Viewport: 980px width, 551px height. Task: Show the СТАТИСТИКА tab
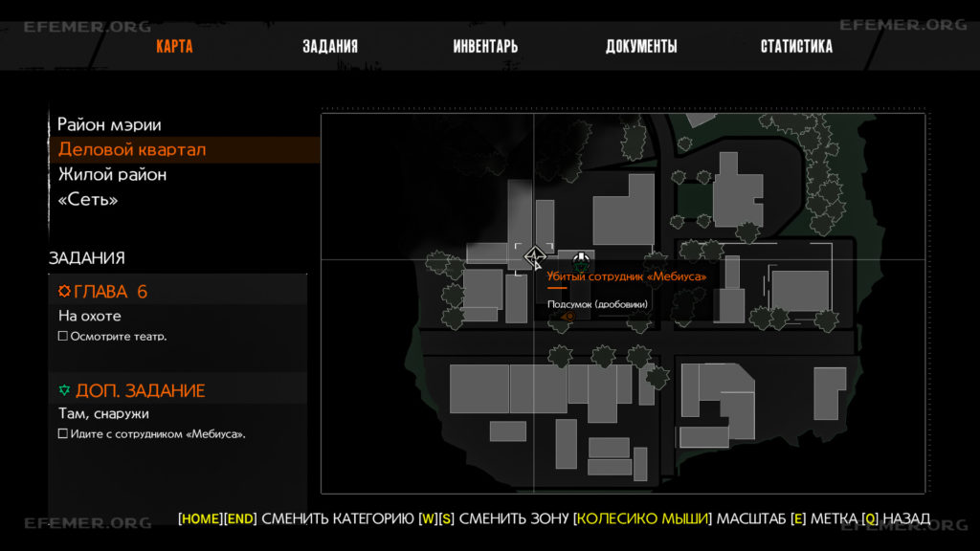pos(796,46)
